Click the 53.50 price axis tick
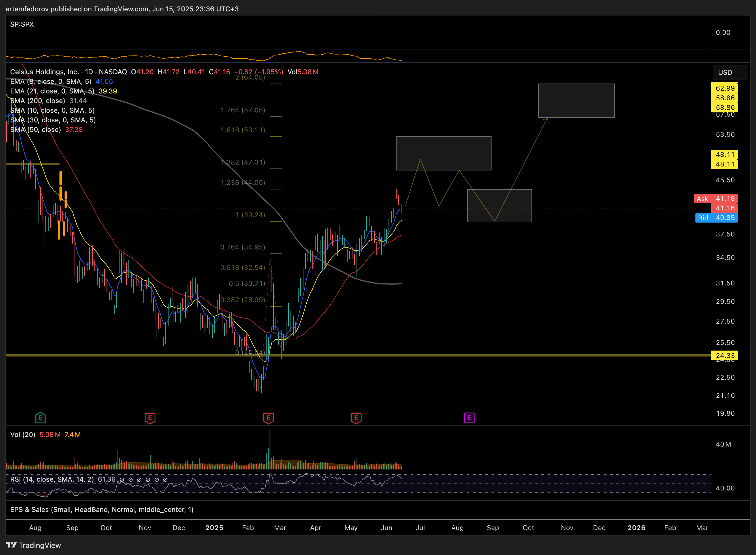The height and width of the screenshot is (555, 756). coord(725,135)
